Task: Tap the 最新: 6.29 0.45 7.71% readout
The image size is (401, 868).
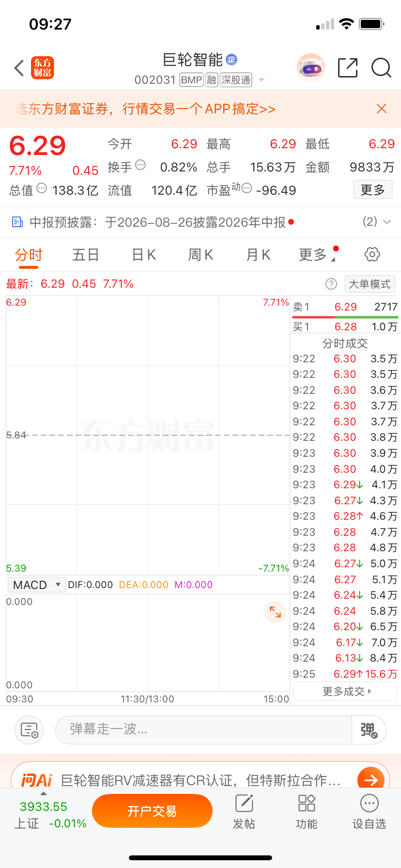Action: point(70,284)
